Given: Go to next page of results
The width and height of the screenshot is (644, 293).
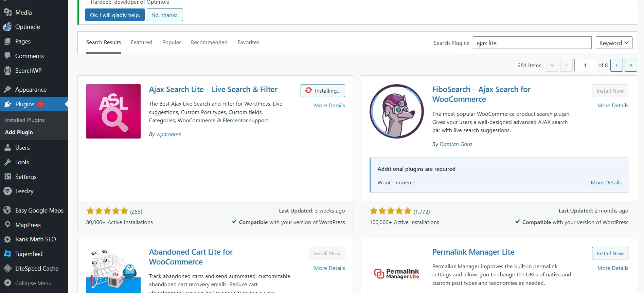Looking at the screenshot, I should (616, 65).
